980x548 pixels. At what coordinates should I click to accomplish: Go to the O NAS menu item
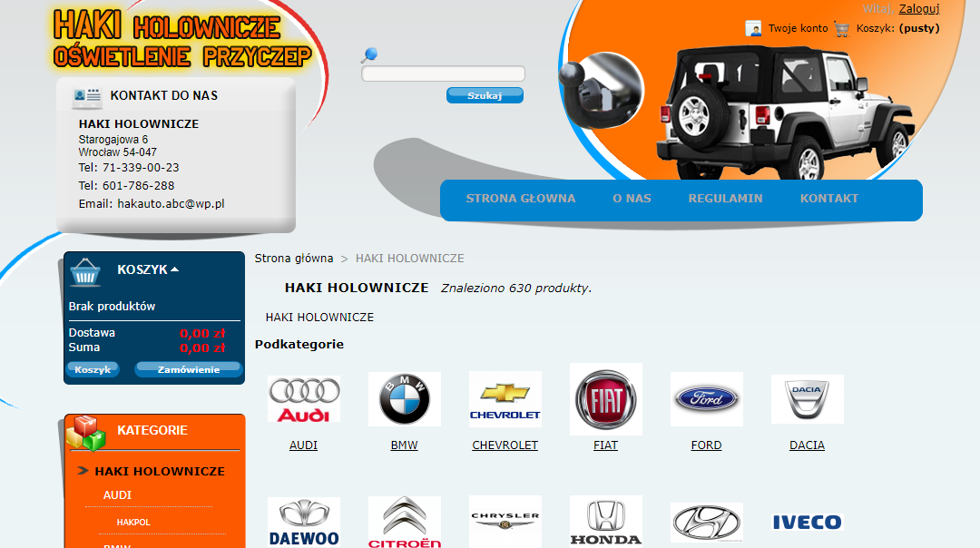[x=632, y=198]
